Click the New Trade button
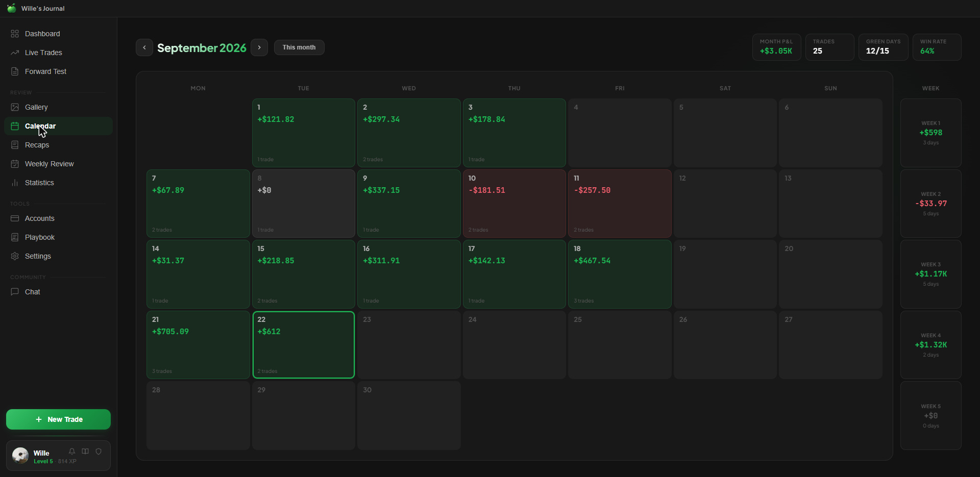 click(x=58, y=419)
